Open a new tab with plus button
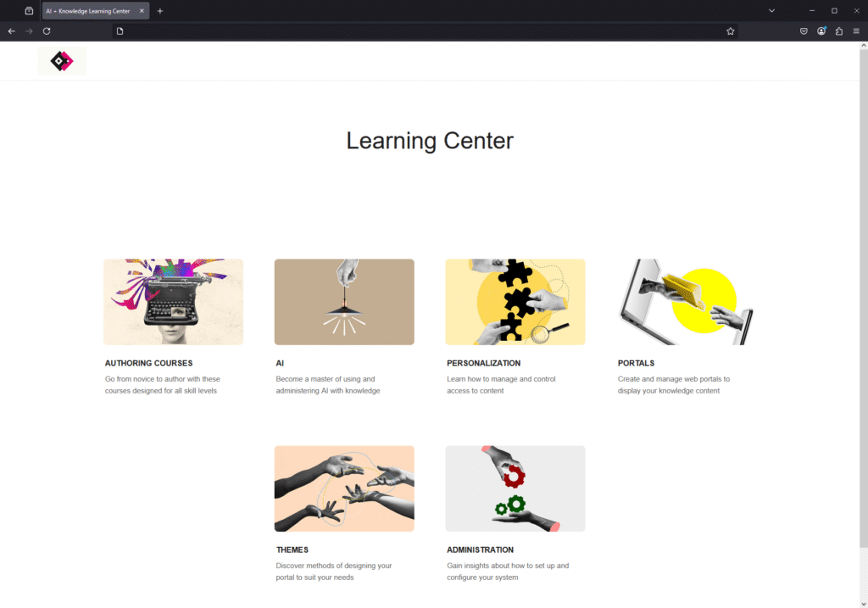 [160, 10]
